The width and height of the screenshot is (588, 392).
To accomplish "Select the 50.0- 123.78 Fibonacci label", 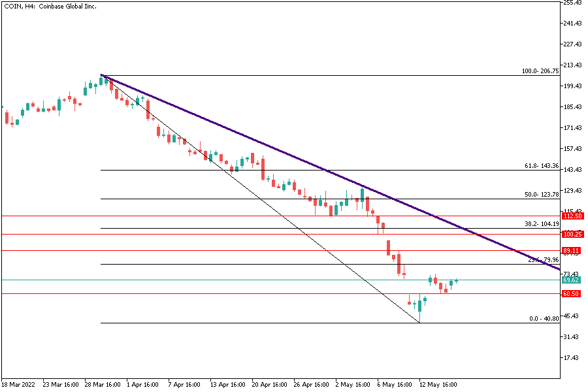I will pyautogui.click(x=541, y=195).
